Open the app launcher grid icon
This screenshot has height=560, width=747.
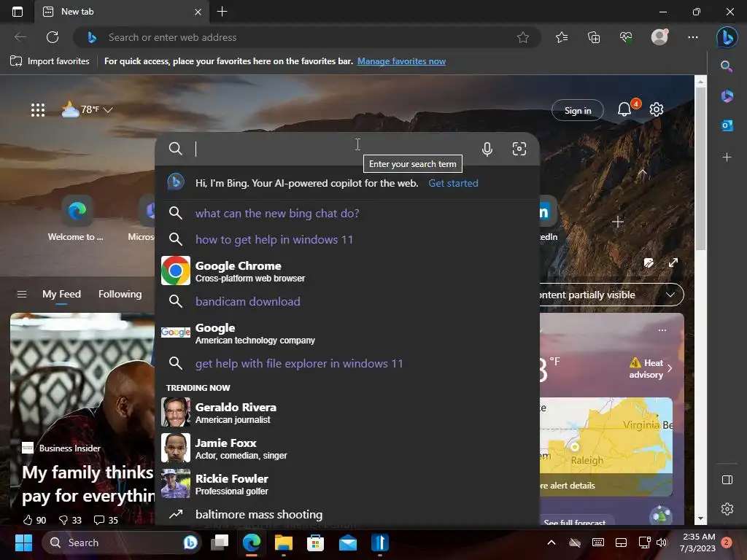click(38, 110)
